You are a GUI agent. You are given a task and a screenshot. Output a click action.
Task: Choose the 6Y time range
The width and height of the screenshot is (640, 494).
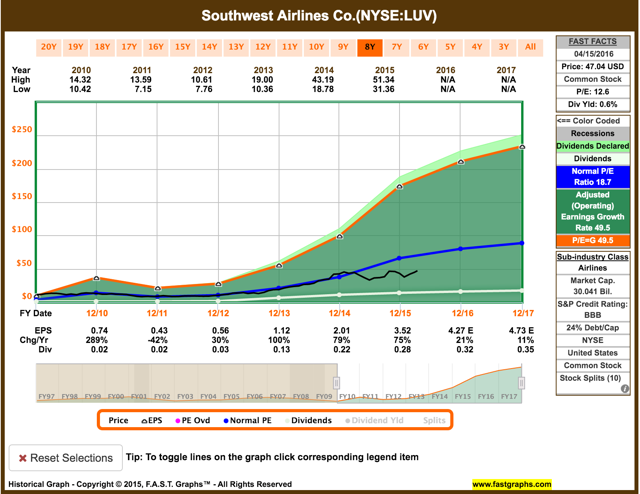coord(423,47)
